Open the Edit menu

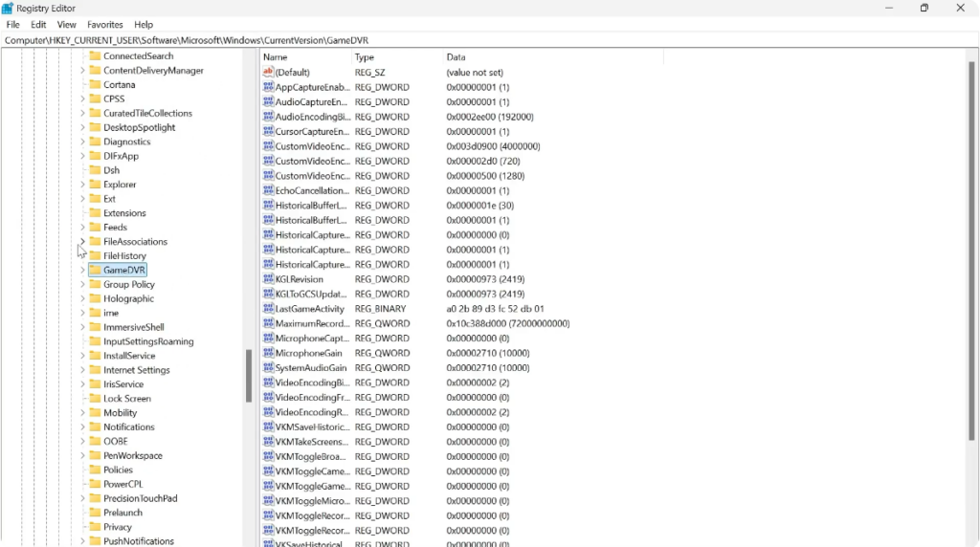[38, 24]
